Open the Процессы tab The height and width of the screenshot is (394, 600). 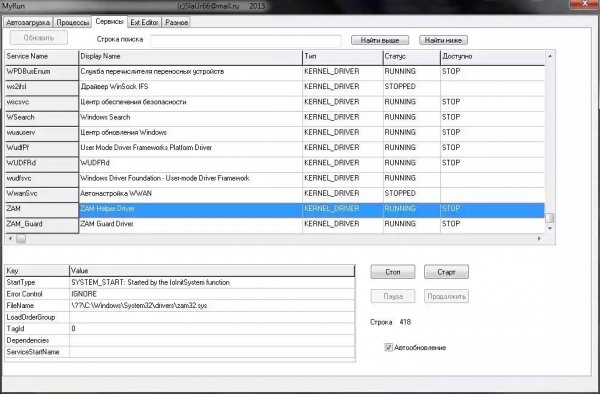click(x=72, y=22)
